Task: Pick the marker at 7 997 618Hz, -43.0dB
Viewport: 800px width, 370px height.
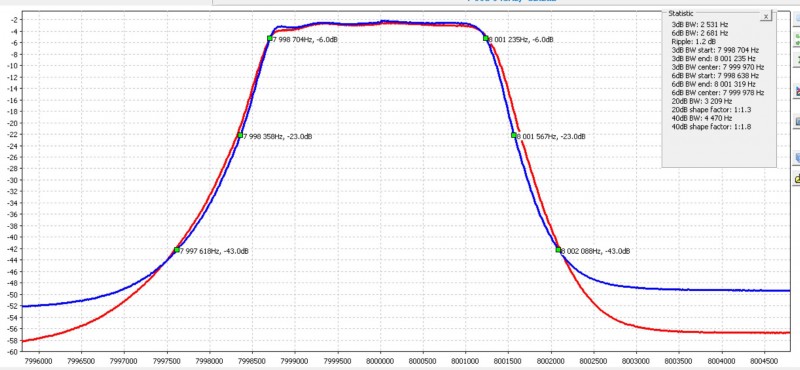Action: (x=177, y=250)
